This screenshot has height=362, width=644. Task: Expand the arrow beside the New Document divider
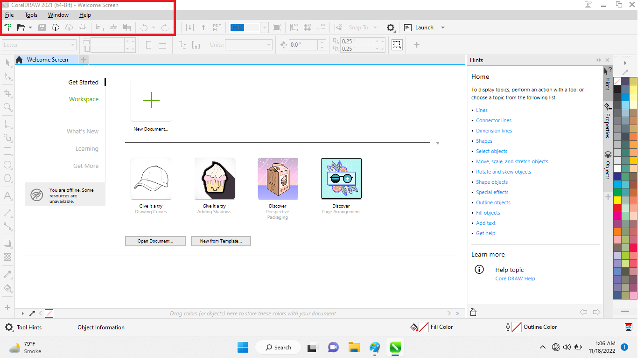(438, 143)
